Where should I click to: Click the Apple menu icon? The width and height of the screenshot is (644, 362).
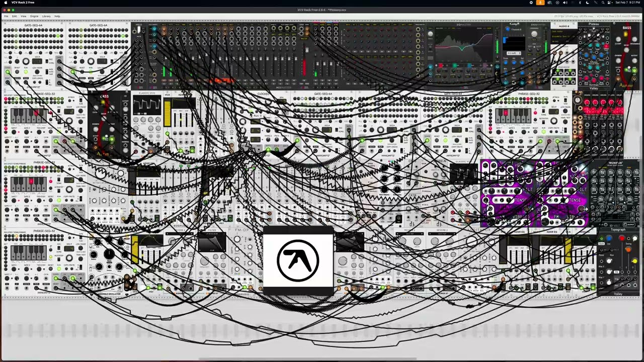[x=5, y=3]
